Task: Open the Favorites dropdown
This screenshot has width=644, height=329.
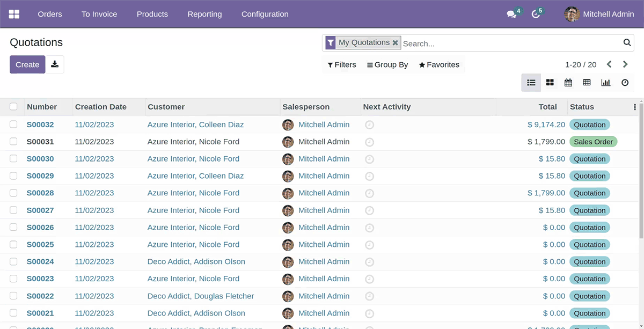Action: [439, 65]
